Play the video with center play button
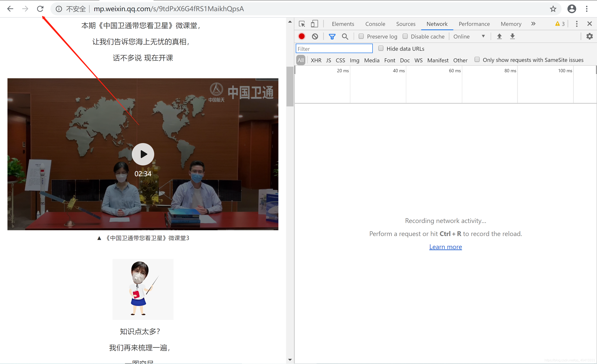The width and height of the screenshot is (597, 364). pyautogui.click(x=143, y=154)
